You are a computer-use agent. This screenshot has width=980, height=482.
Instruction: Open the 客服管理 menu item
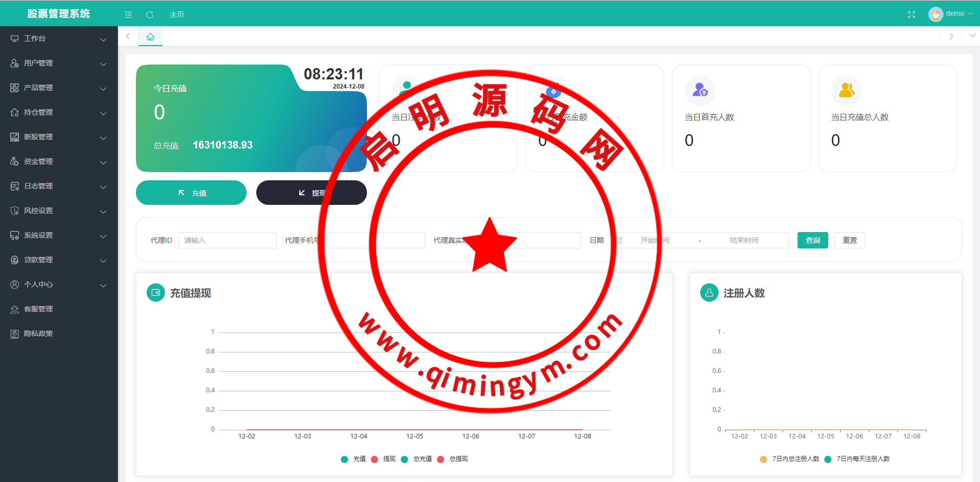click(38, 309)
